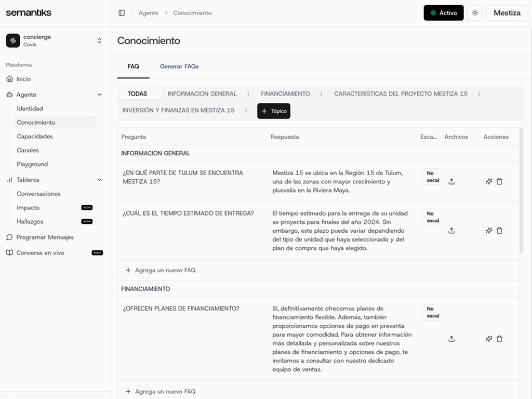The height and width of the screenshot is (399, 532).
Task: Select the INFORMACION GENERAL topic filter
Action: [202, 94]
